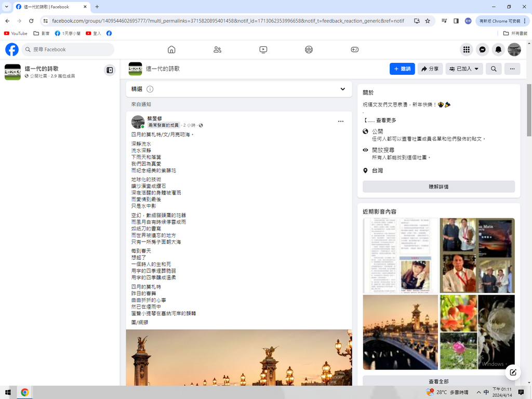Open the nine-dot Facebook menu grid
The image size is (532, 399).
coord(467,49)
